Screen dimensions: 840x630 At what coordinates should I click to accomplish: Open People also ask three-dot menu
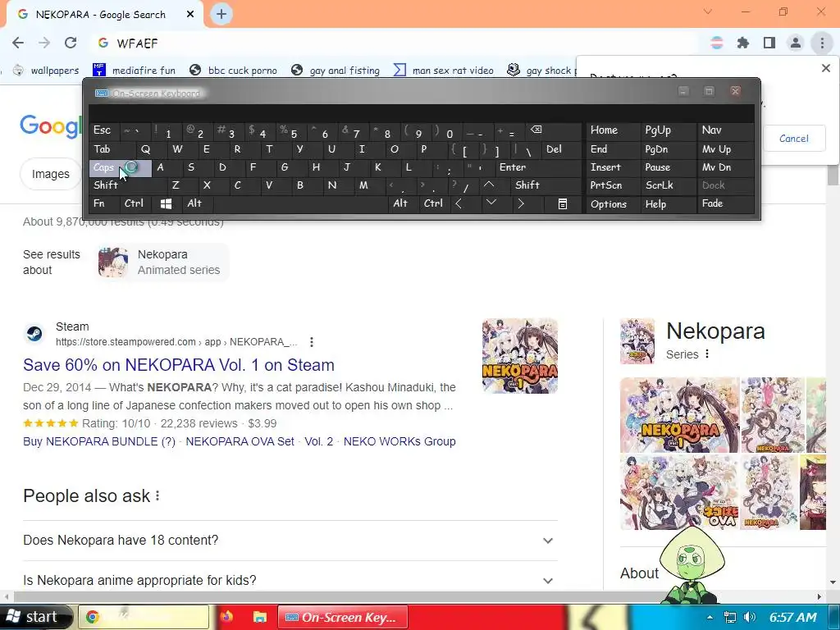(157, 495)
